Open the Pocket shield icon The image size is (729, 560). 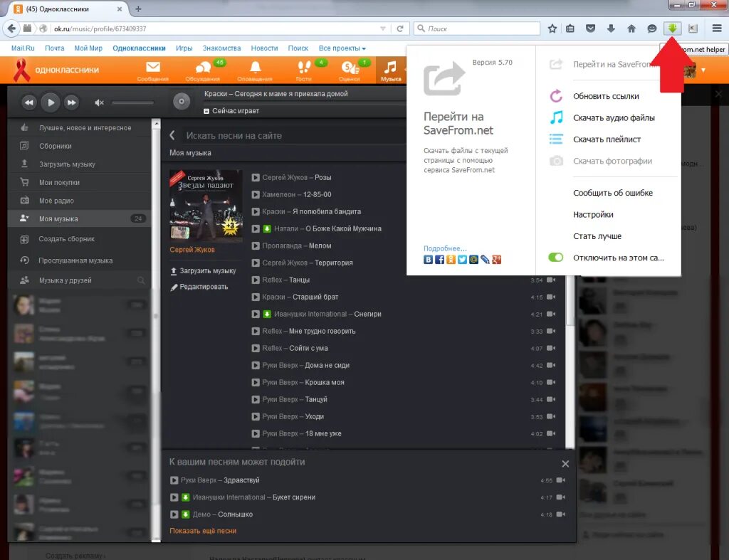(x=590, y=28)
